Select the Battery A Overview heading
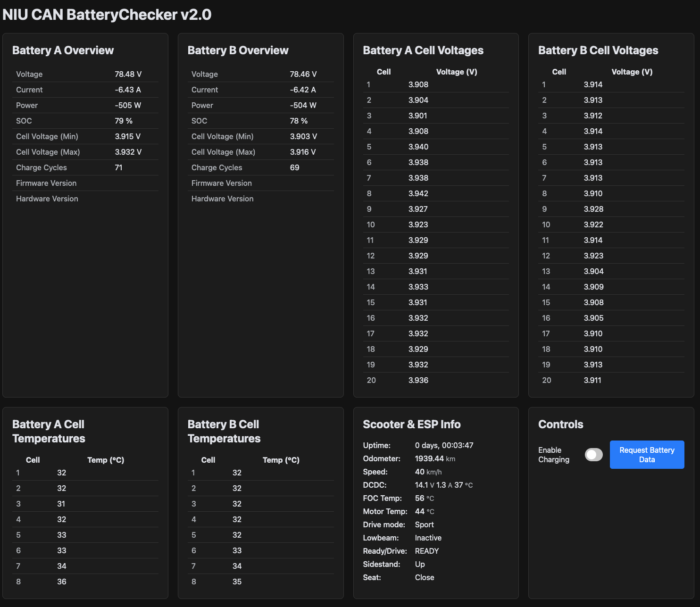The height and width of the screenshot is (607, 700). (63, 50)
